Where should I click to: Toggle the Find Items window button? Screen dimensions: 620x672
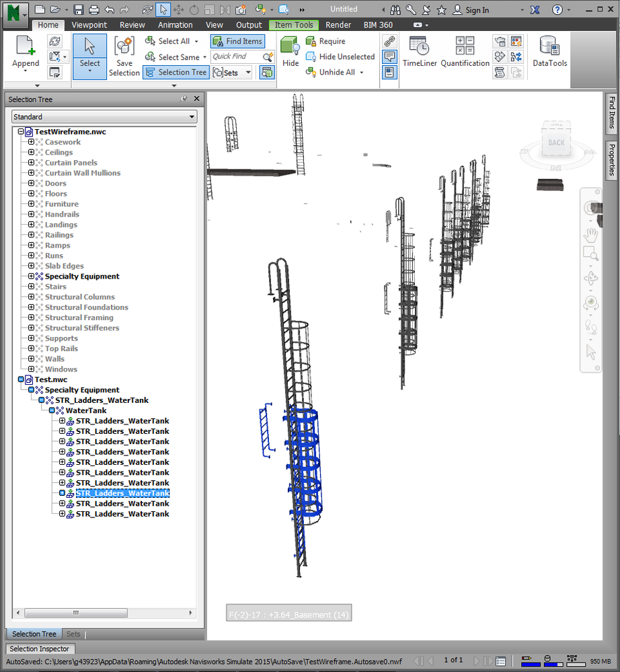[238, 42]
